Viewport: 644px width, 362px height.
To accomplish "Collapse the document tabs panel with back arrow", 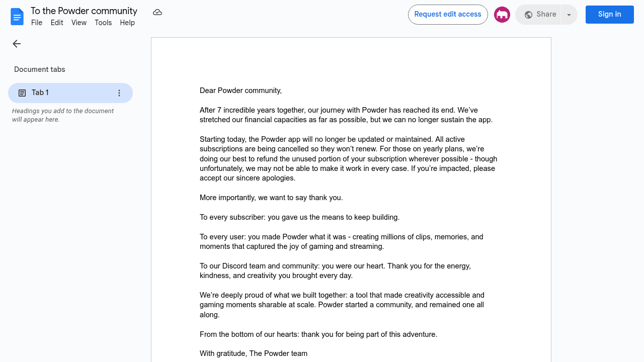I will coord(17,44).
